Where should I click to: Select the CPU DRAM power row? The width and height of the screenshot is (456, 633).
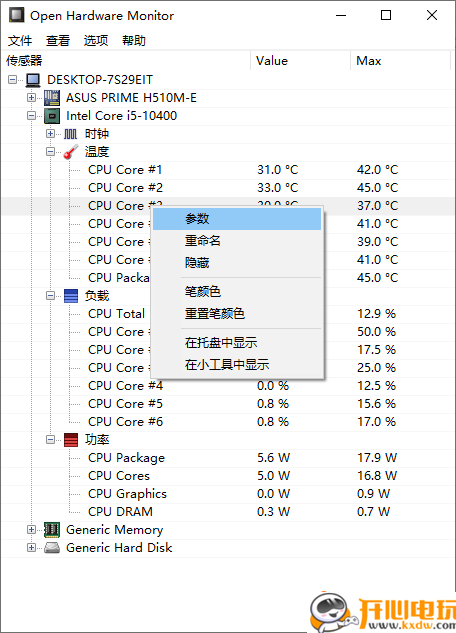228,512
